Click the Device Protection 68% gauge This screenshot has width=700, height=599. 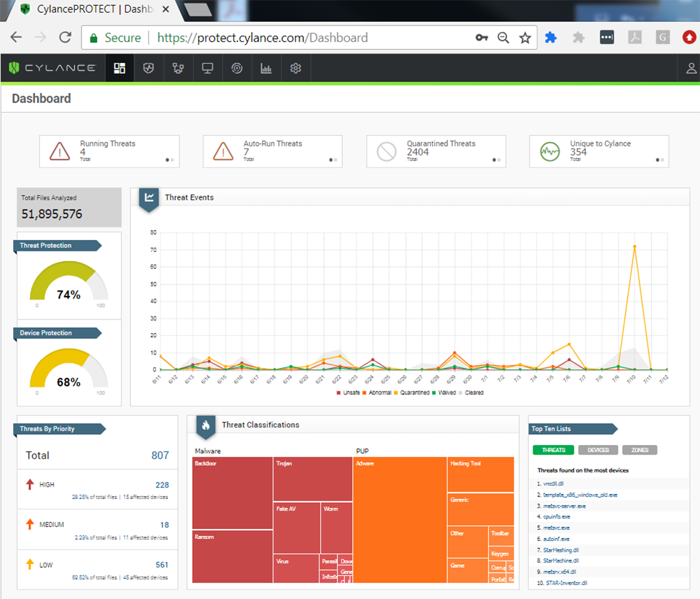tap(69, 369)
